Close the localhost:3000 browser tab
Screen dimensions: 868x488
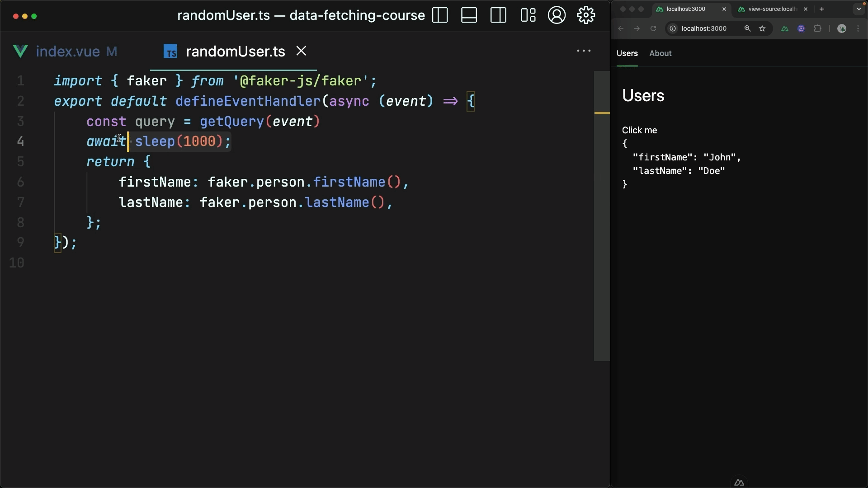[x=724, y=9]
